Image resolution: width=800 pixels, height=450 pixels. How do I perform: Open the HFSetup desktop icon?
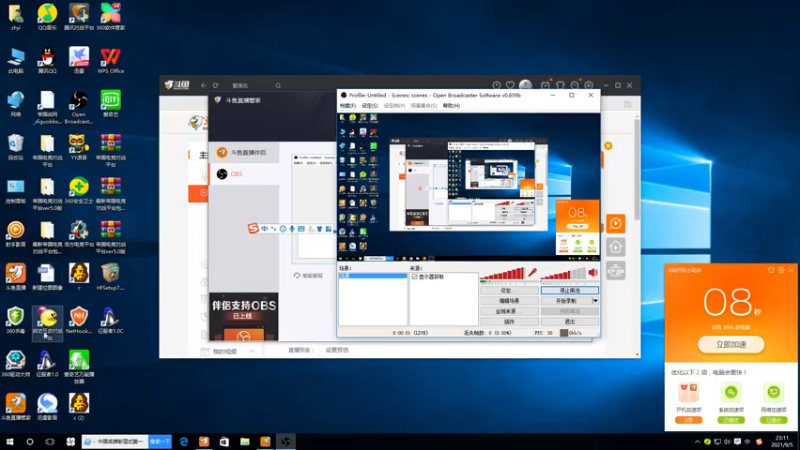[110, 277]
